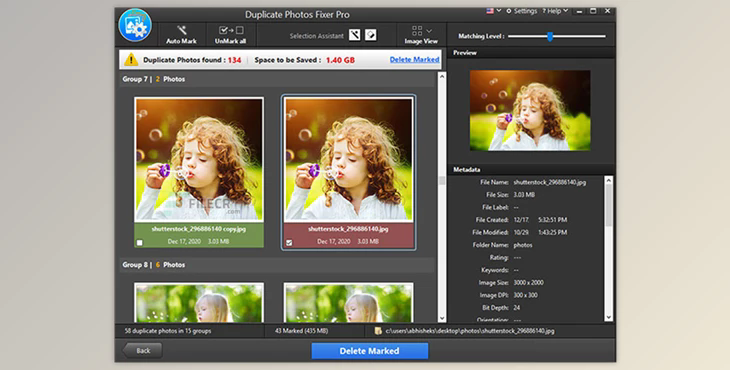Select first photo thumbnail in Group 8
The image size is (730, 370).
[x=199, y=302]
